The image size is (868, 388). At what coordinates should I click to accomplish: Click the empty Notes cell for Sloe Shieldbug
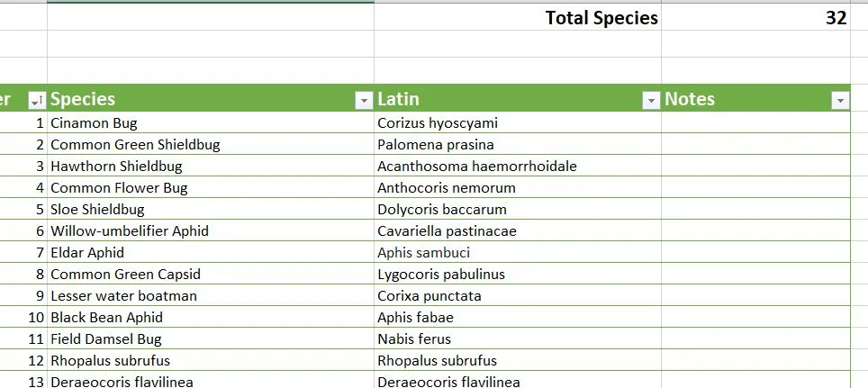[x=755, y=209]
